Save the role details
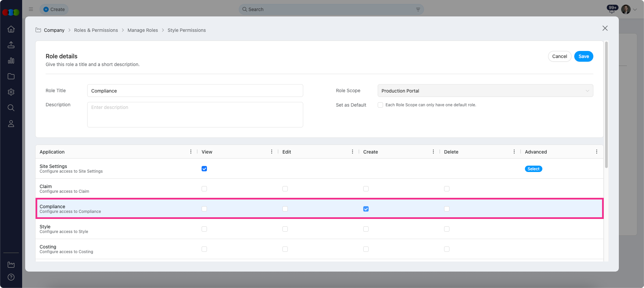 (x=583, y=56)
